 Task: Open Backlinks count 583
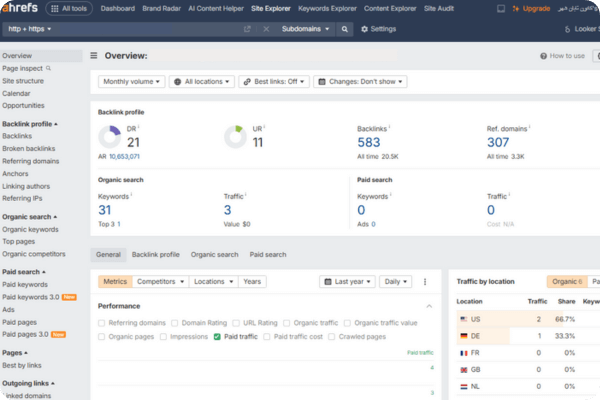click(x=369, y=142)
